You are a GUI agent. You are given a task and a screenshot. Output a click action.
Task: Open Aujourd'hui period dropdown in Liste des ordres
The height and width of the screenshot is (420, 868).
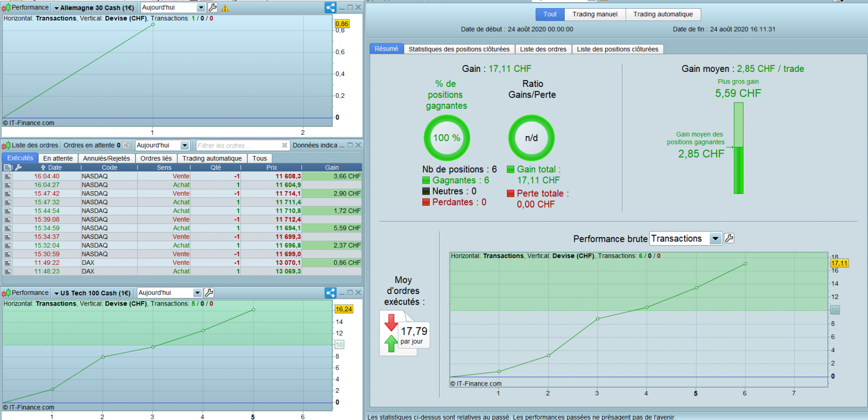click(185, 145)
